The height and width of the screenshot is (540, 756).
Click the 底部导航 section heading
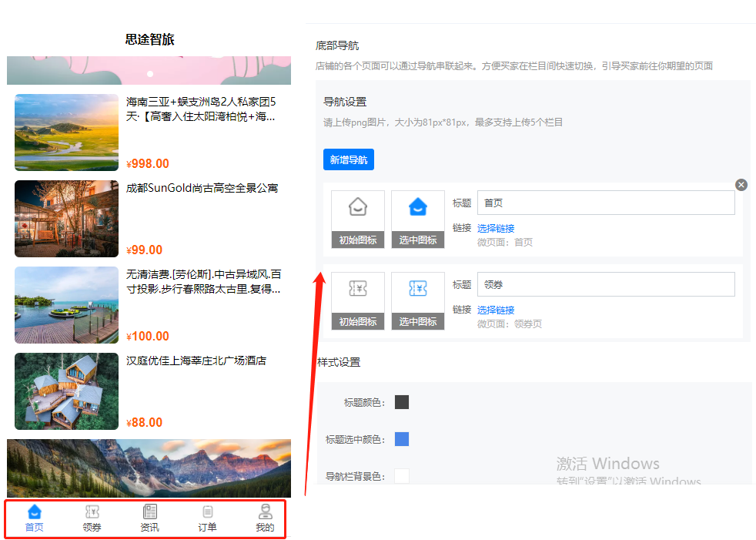[x=337, y=46]
